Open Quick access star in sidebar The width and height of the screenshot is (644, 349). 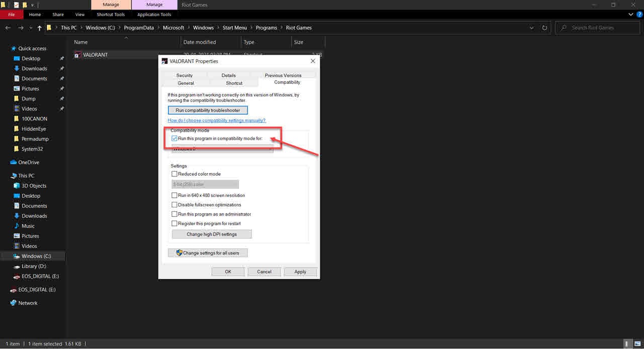pos(14,49)
